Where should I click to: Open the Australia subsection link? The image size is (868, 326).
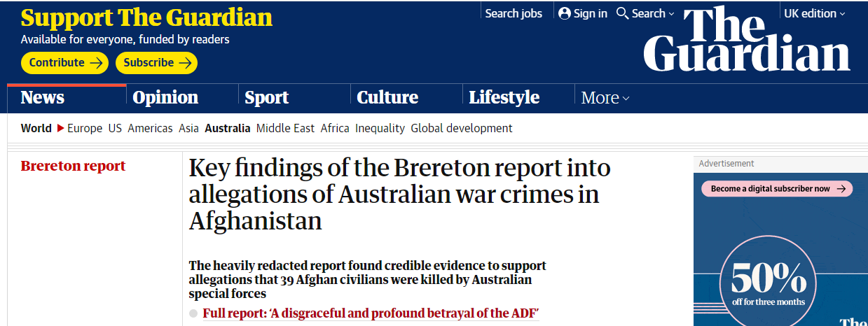tap(227, 128)
